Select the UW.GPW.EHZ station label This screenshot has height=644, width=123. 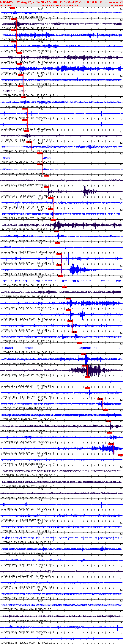[28, 553]
